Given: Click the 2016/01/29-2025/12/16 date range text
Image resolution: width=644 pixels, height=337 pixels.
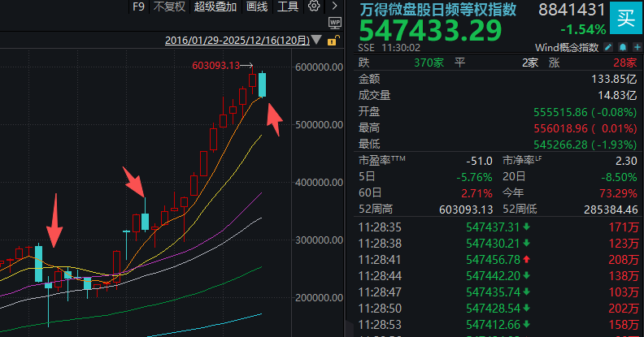Looking at the screenshot, I should tap(239, 40).
